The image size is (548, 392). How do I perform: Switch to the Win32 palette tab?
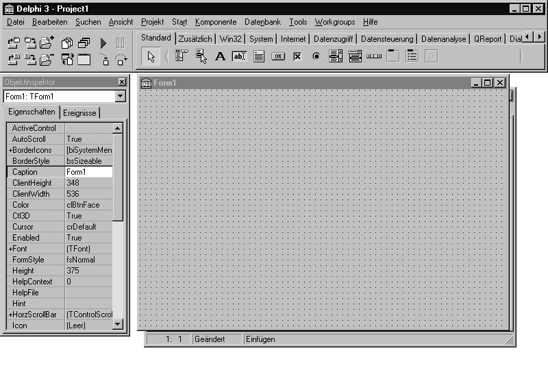(x=230, y=39)
